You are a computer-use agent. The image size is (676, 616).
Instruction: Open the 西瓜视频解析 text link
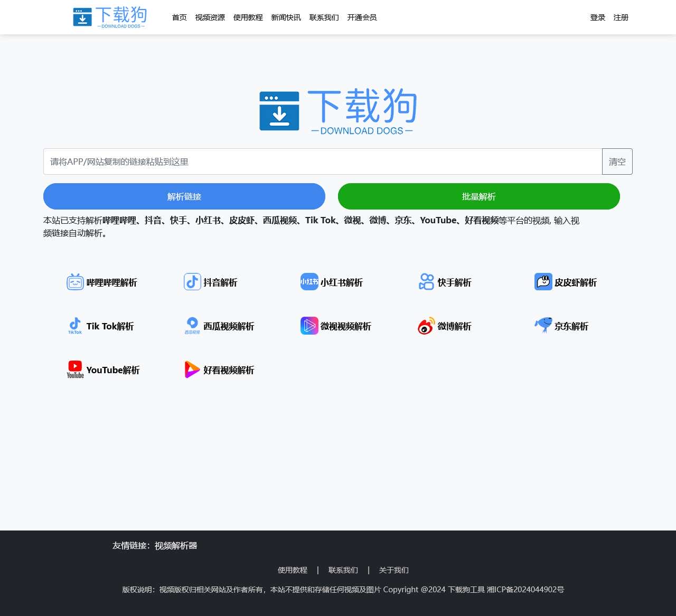click(229, 326)
